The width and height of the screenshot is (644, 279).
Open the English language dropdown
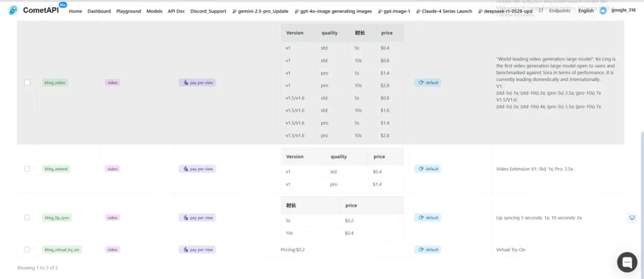click(586, 11)
